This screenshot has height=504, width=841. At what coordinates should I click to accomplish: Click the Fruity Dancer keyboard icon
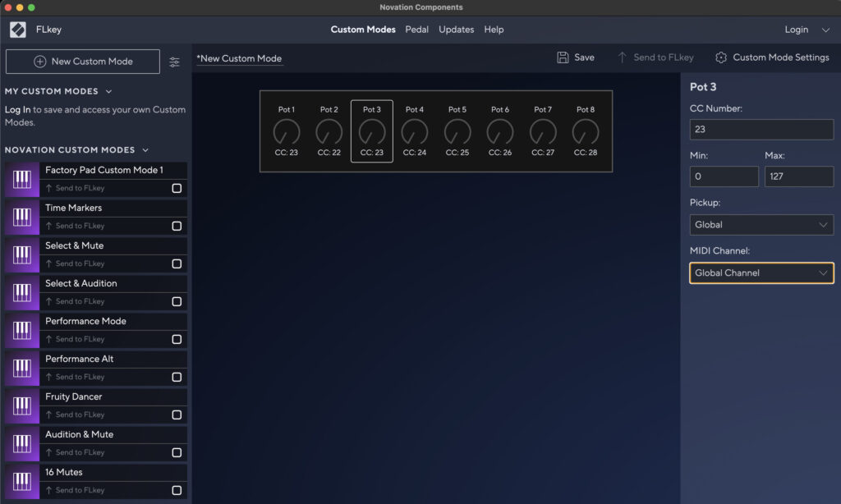coord(22,405)
